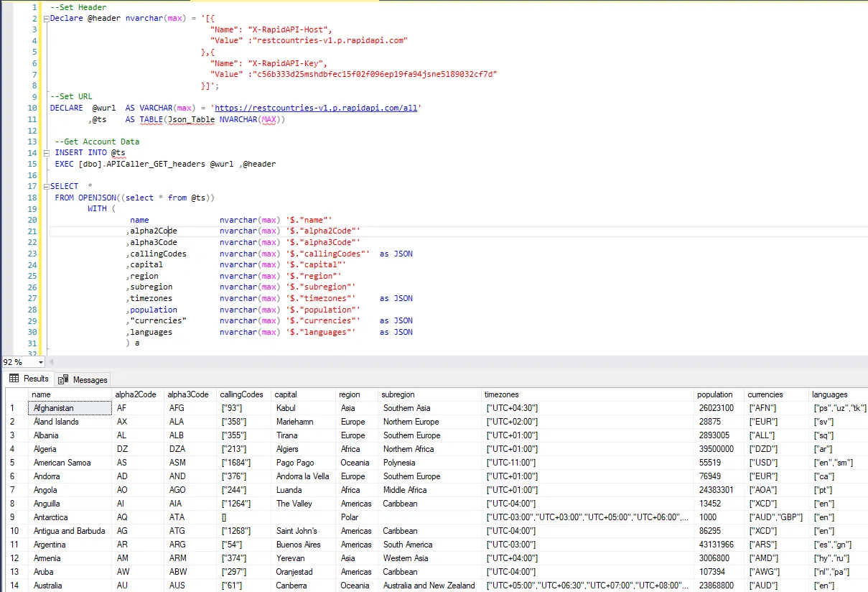Image resolution: width=868 pixels, height=592 pixels.
Task: Open the 92 % zoom dropdown
Action: [41, 362]
